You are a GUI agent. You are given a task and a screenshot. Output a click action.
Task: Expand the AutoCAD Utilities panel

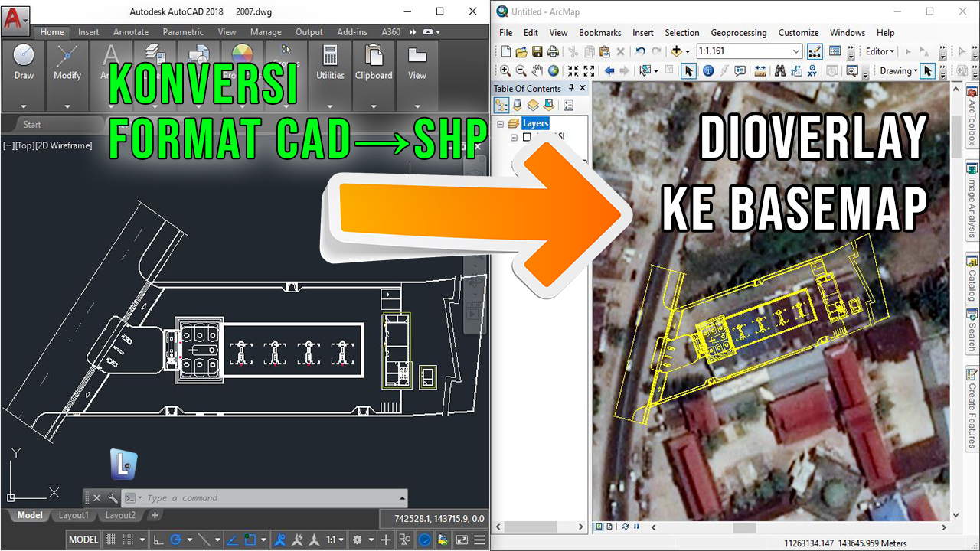pos(330,106)
